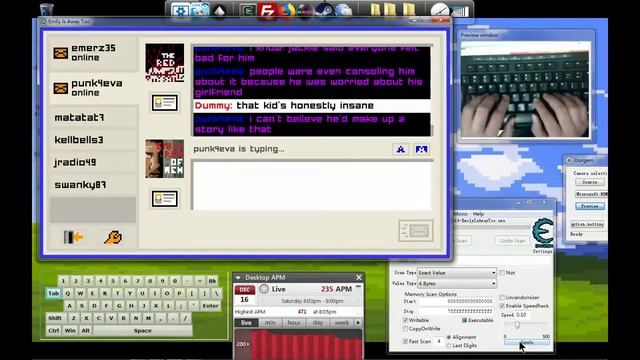The image size is (640, 360).
Task: Toggle the Writable checkbox
Action: click(405, 320)
